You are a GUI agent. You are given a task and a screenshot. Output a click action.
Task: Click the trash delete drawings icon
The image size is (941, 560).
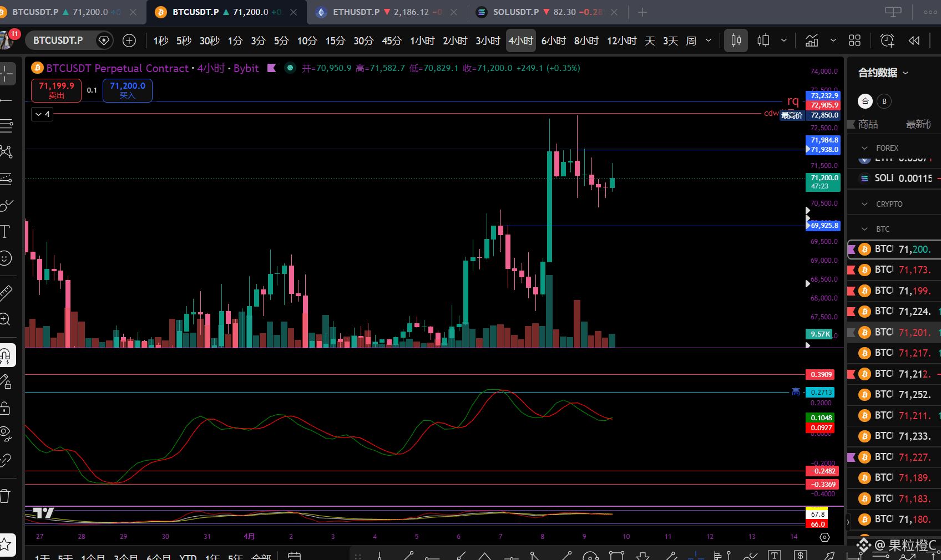pyautogui.click(x=6, y=496)
